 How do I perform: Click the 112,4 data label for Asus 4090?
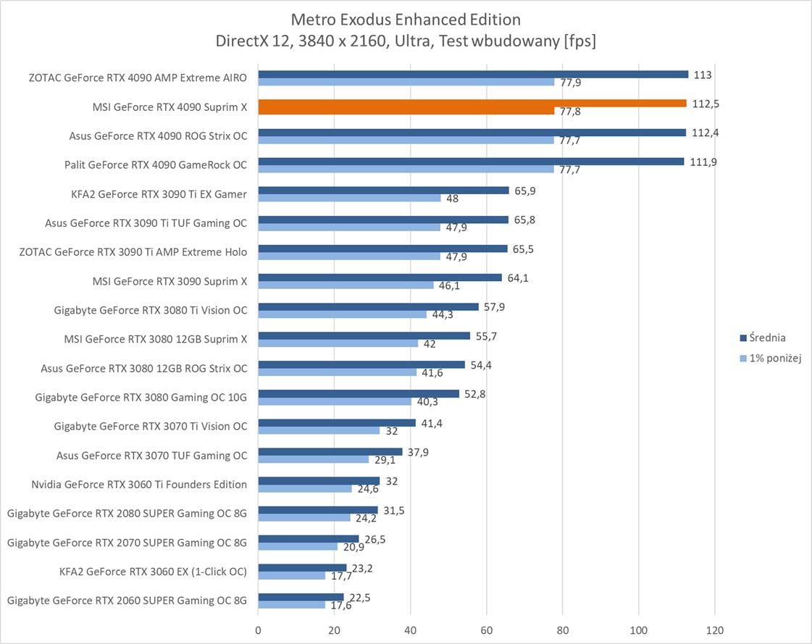[x=706, y=133]
